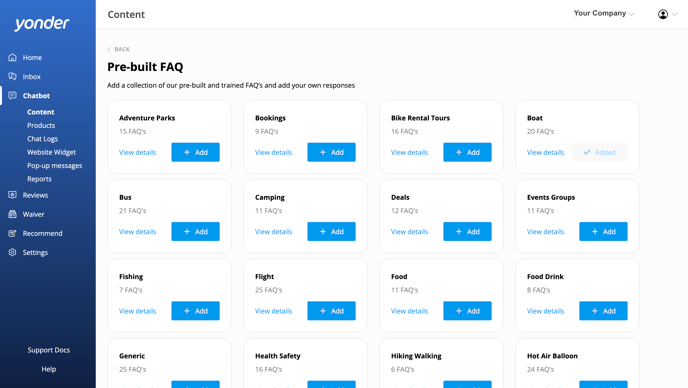
Task: Add the Fishing FAQ collection
Action: tap(195, 311)
